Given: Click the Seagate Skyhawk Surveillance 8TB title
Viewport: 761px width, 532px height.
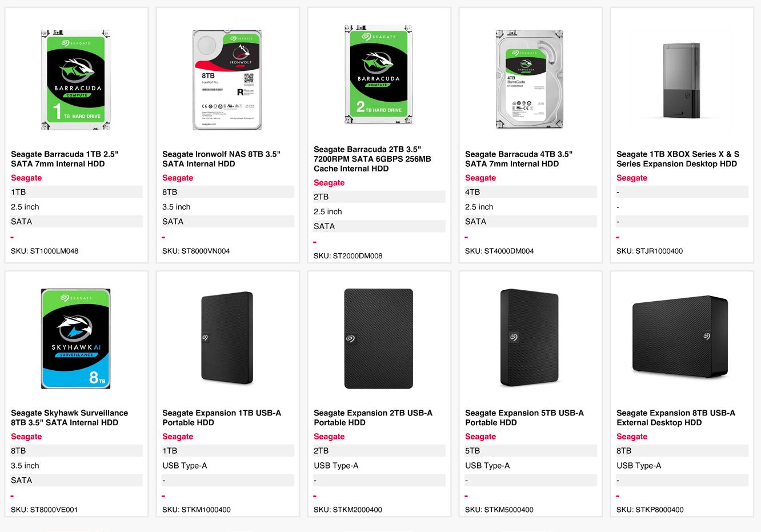Looking at the screenshot, I should click(x=69, y=418).
